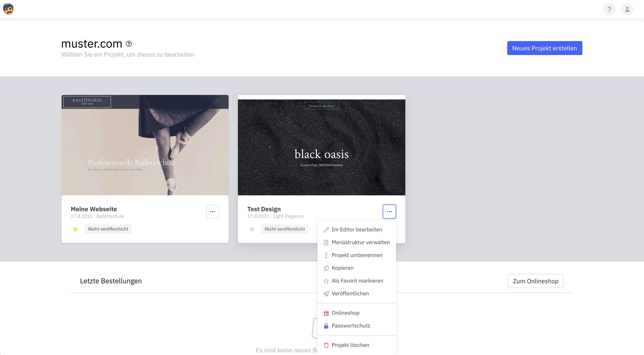Click the star icon beside Als Favorit markieren

coord(326,281)
